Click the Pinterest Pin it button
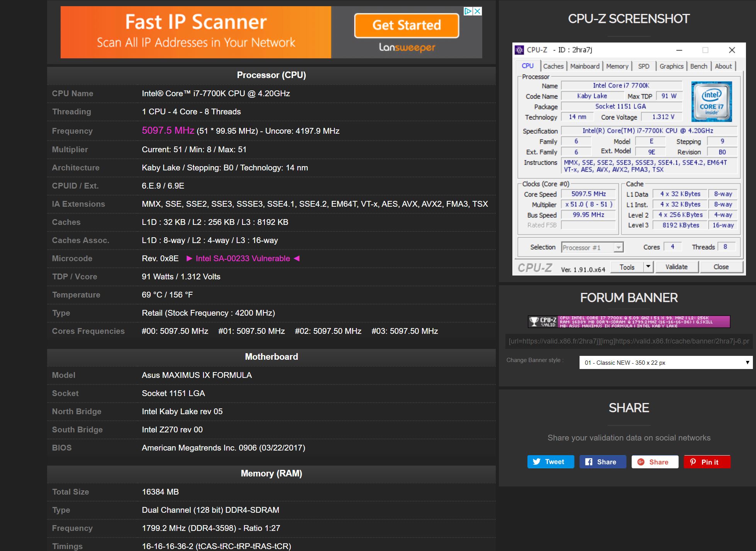This screenshot has width=756, height=551. click(x=707, y=462)
